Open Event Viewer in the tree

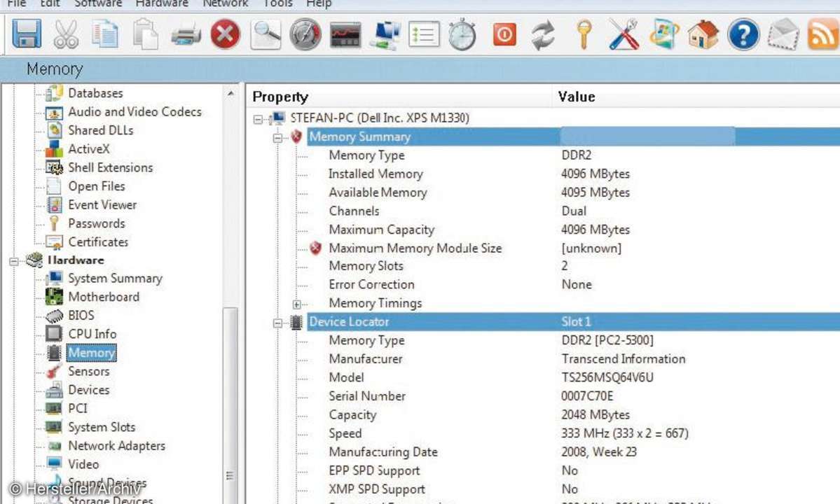[102, 205]
